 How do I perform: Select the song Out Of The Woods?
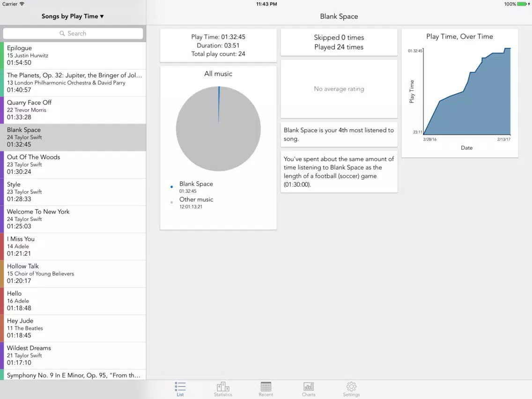pyautogui.click(x=73, y=164)
